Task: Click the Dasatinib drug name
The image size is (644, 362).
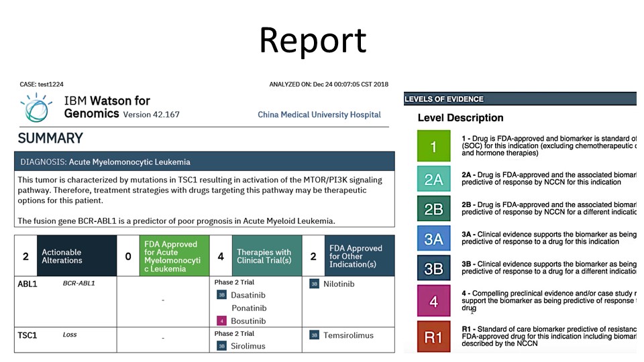Action: point(248,295)
